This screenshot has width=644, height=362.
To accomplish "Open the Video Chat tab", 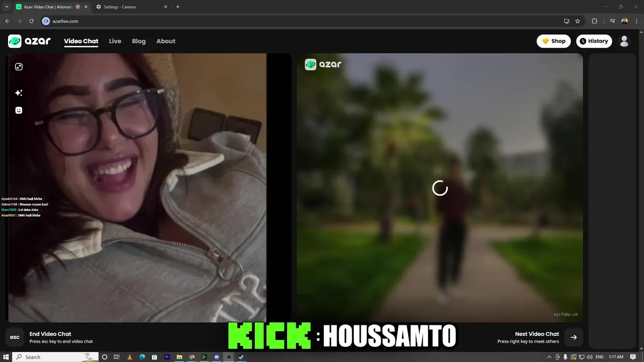I will coord(81,41).
